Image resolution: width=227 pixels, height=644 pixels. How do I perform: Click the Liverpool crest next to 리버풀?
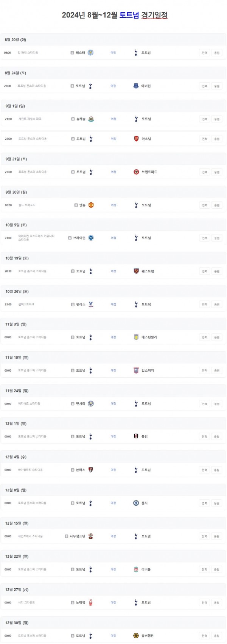136,569
